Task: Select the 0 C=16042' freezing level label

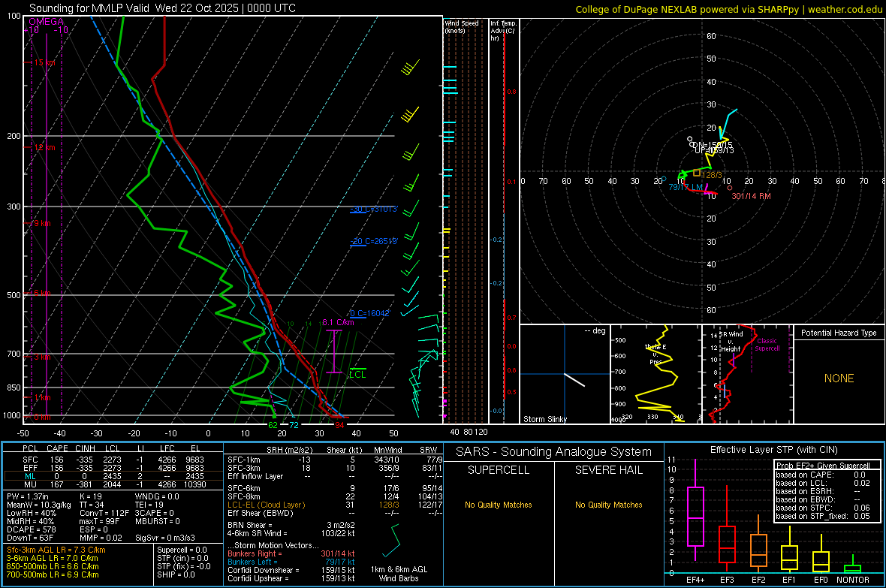Action: 370,313
